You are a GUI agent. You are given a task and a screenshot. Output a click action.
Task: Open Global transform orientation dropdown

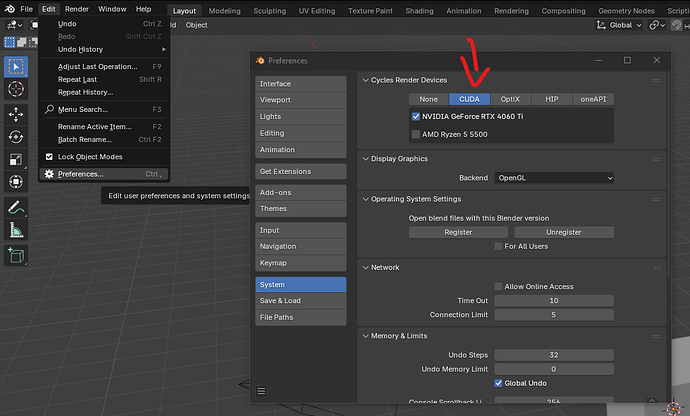619,25
